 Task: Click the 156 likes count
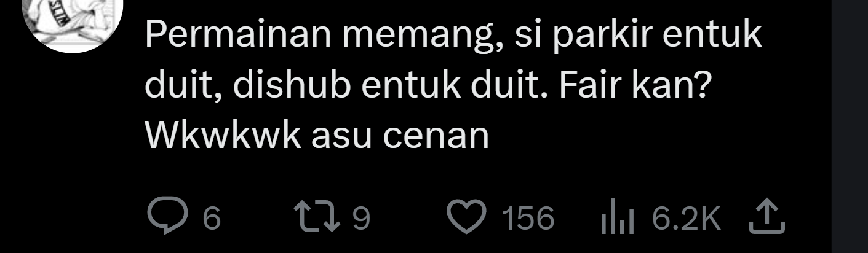point(528,219)
